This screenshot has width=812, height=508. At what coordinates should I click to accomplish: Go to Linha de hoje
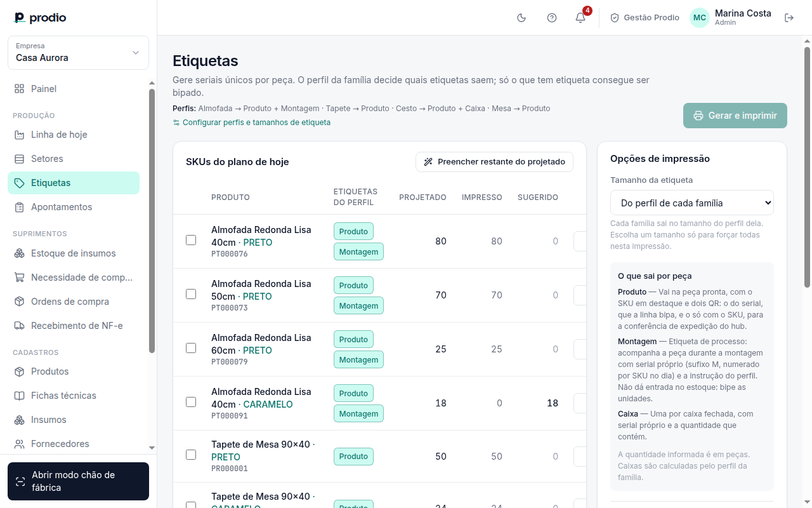(x=74, y=135)
